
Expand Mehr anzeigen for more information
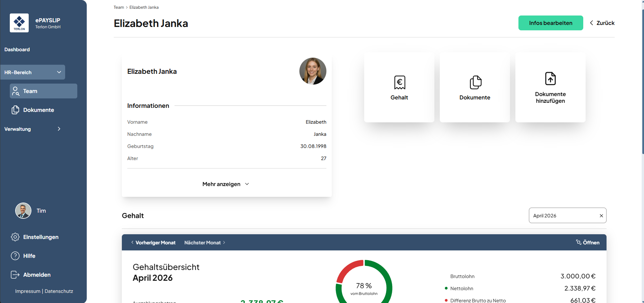point(226,184)
